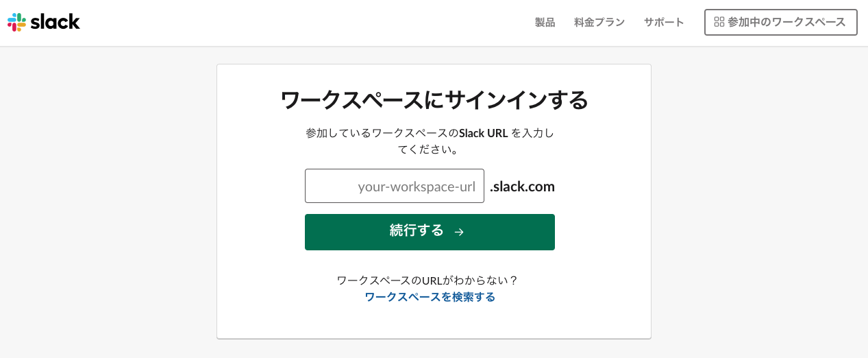868x358 pixels.
Task: Click the slack wordmark text in header
Action: [56, 21]
